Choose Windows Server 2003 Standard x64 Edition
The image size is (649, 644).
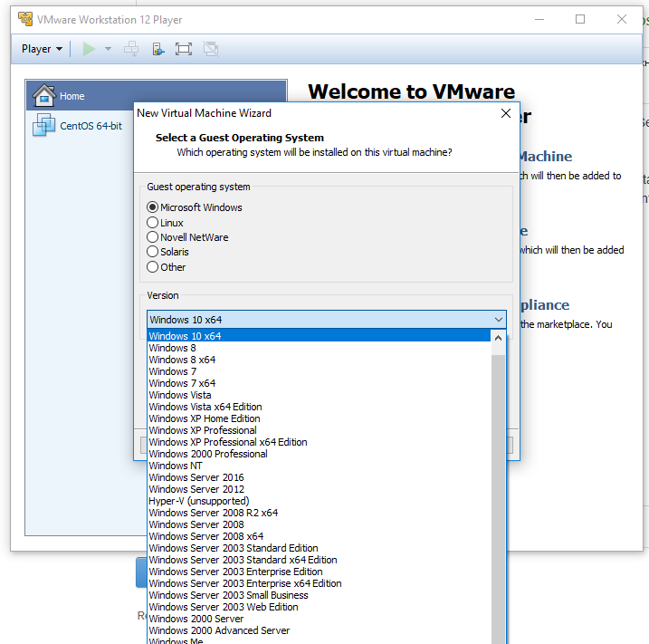[320, 560]
